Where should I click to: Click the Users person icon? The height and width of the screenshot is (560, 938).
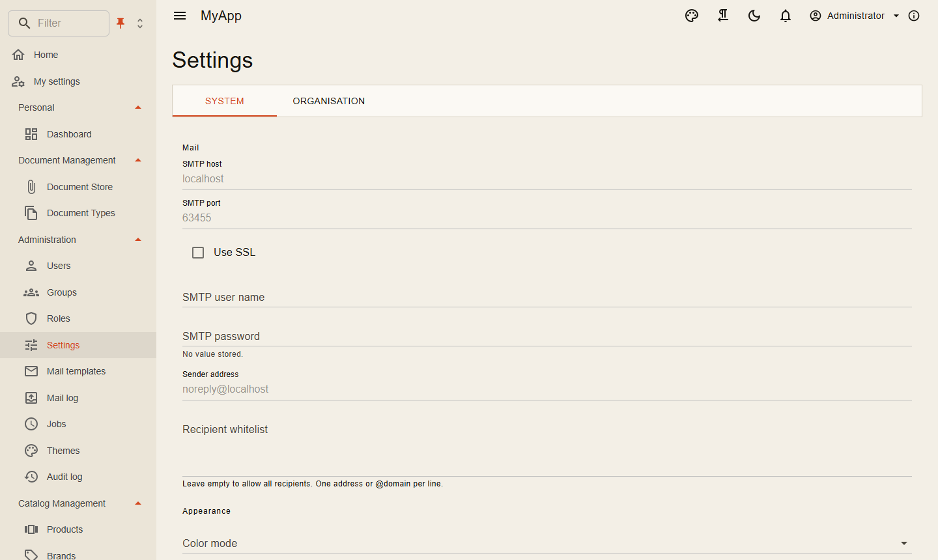click(31, 266)
